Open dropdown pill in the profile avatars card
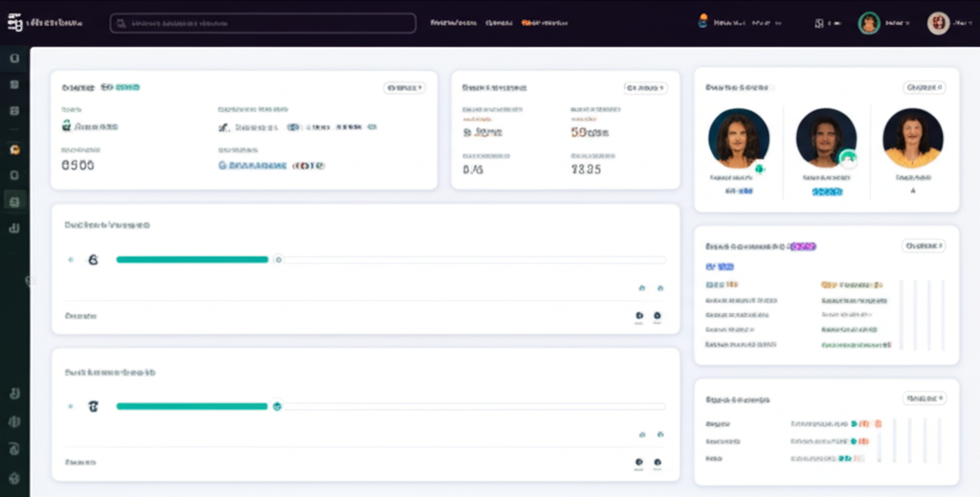Image resolution: width=980 pixels, height=497 pixels. (924, 87)
